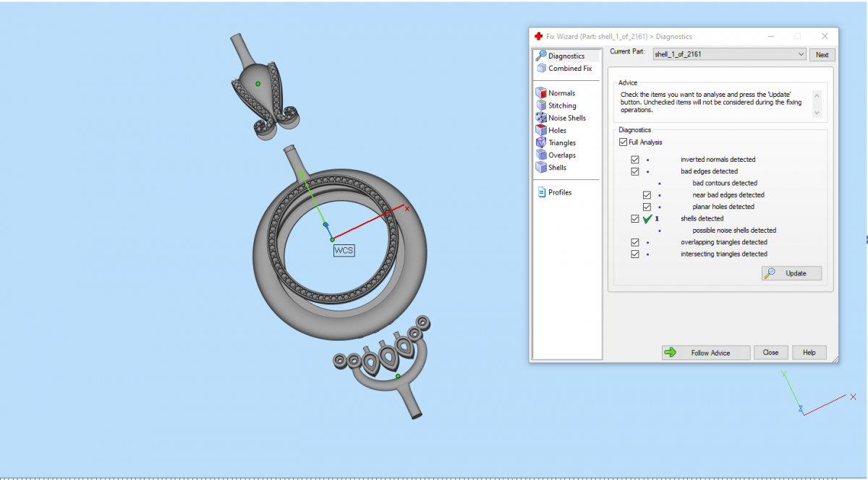The width and height of the screenshot is (868, 480).
Task: Open the Profiles document icon
Action: click(541, 192)
